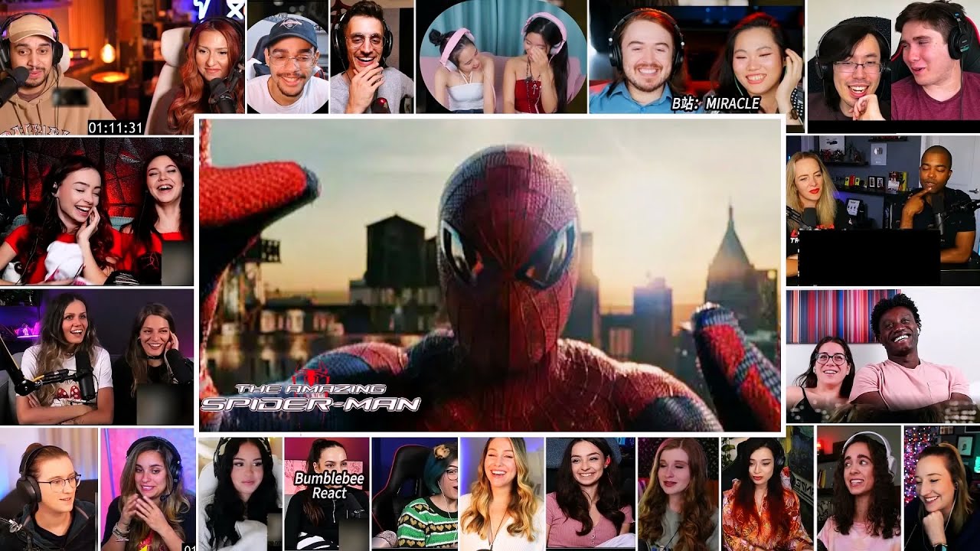Open panel of black-haired woman wearing headphones
980x551 pixels.
240,494
